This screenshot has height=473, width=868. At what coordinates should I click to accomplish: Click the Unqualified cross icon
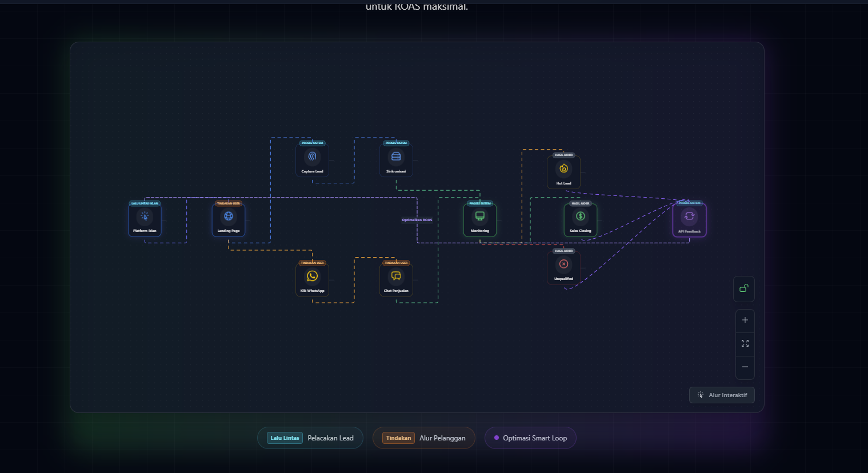pos(563,264)
